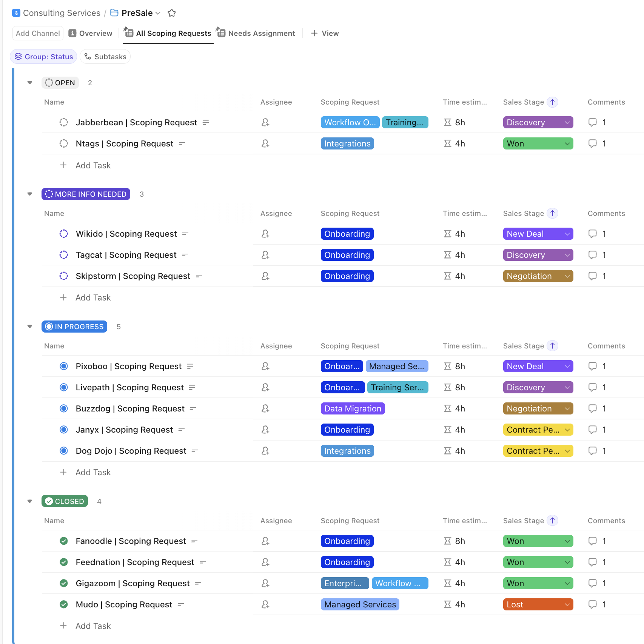Collapse the CLOSED status group
644x644 pixels.
[30, 501]
